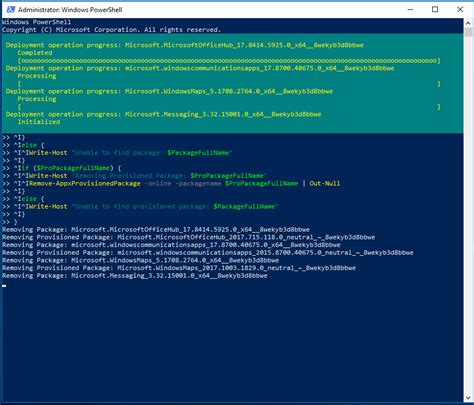
Task: Click 'Removing Package: Microsoft.WindowsMaps' output line
Action: (x=140, y=260)
